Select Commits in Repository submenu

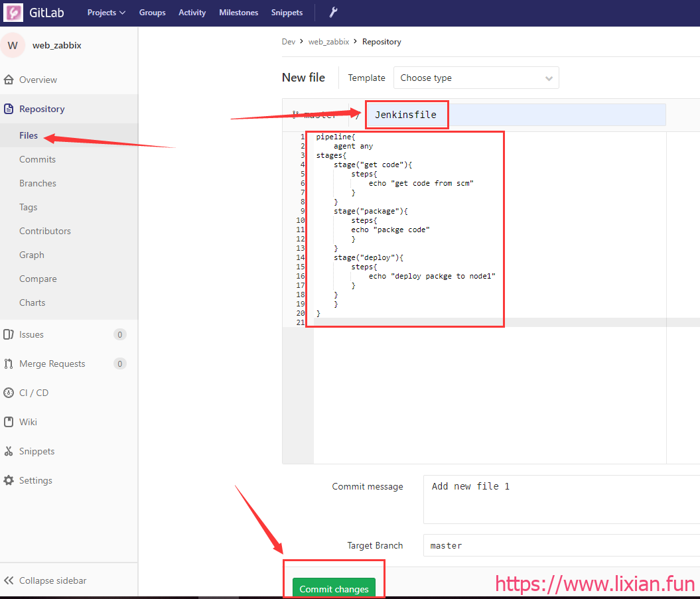coord(38,159)
